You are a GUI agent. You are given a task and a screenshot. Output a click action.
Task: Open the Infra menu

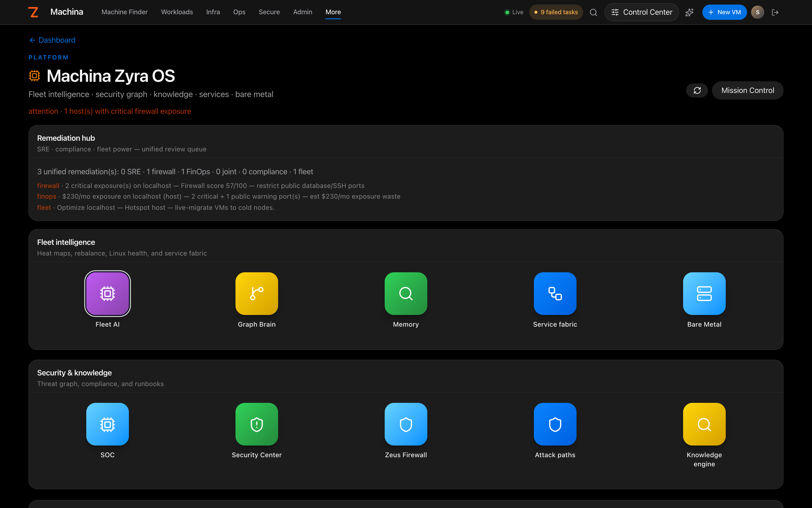(x=213, y=12)
